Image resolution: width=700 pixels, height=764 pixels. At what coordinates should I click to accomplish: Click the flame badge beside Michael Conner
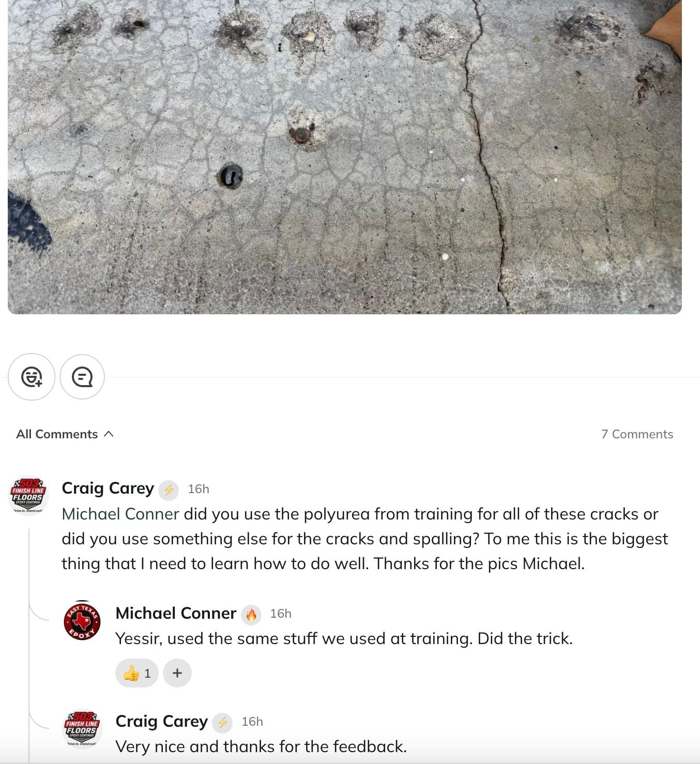point(251,614)
